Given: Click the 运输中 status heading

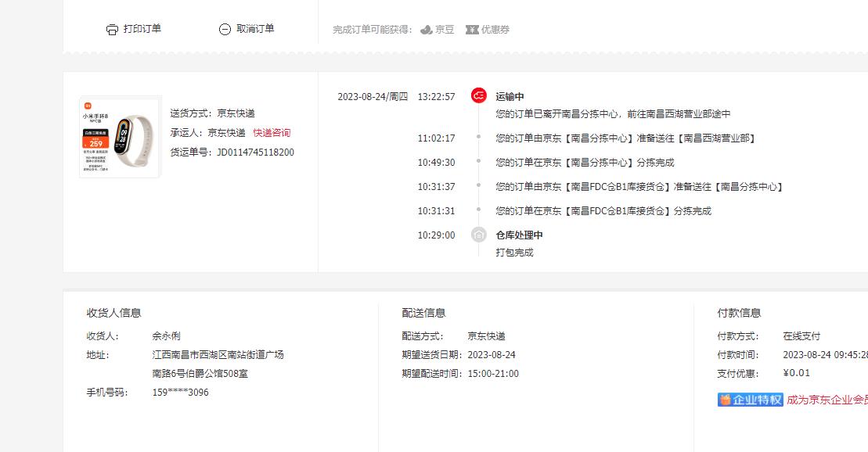Looking at the screenshot, I should (510, 97).
